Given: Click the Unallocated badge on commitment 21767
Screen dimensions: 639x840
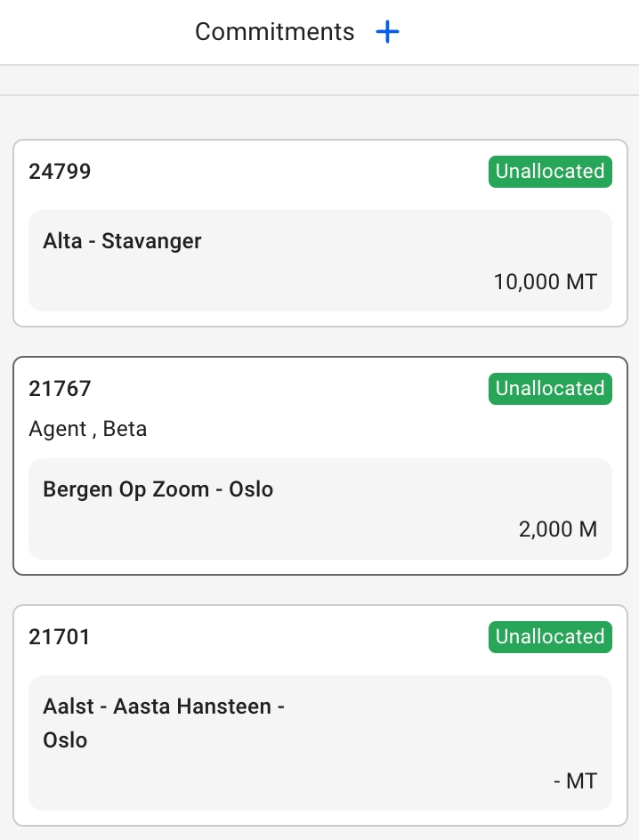Looking at the screenshot, I should click(x=549, y=389).
